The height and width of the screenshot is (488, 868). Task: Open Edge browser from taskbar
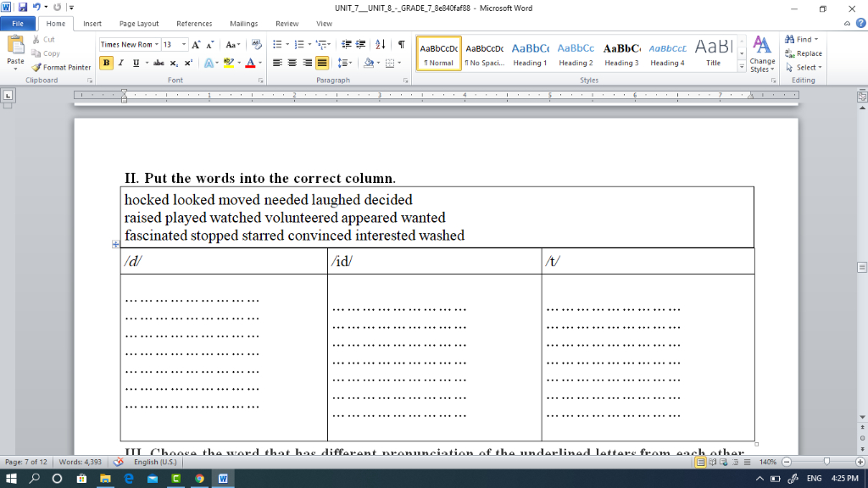point(129,479)
